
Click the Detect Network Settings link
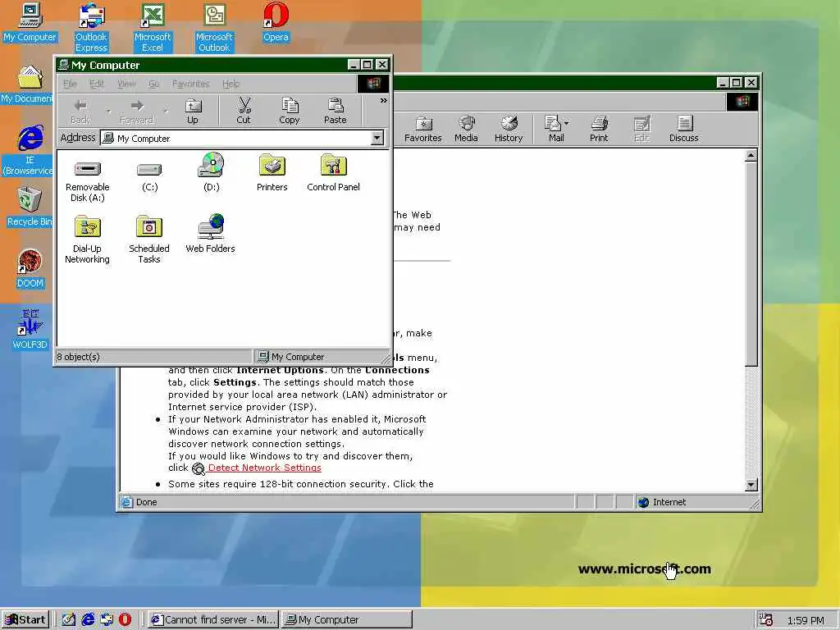265,468
